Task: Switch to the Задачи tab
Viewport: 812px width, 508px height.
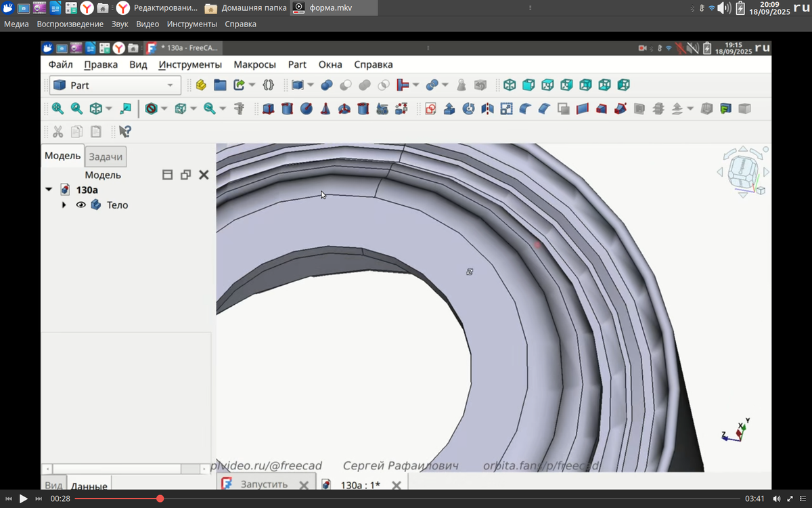Action: (106, 156)
